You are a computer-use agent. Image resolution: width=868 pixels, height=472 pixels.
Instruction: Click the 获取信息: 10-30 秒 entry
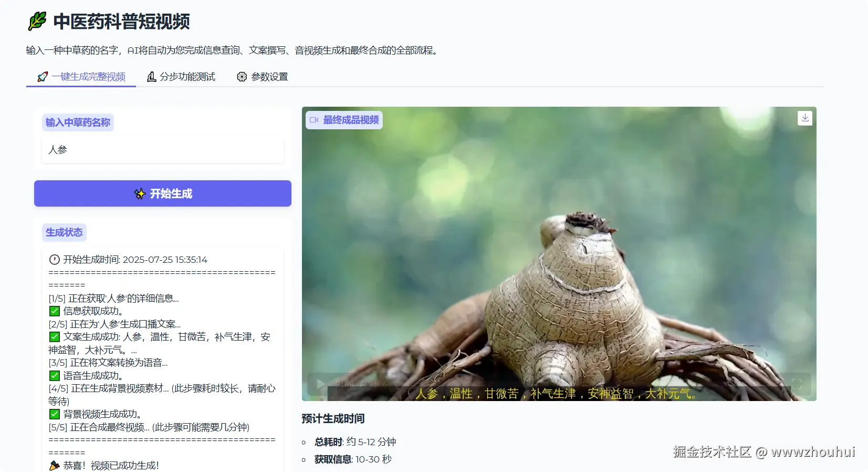click(x=353, y=459)
